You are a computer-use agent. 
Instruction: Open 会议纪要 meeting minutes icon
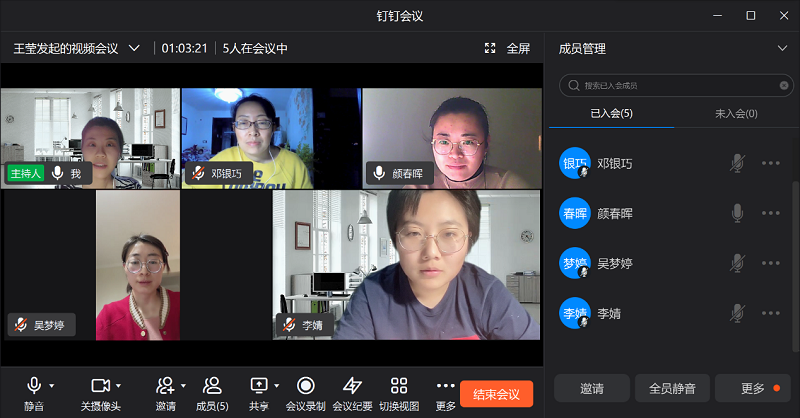352,386
